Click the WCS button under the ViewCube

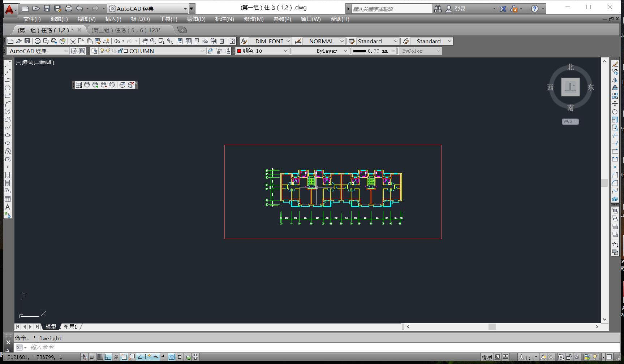570,121
